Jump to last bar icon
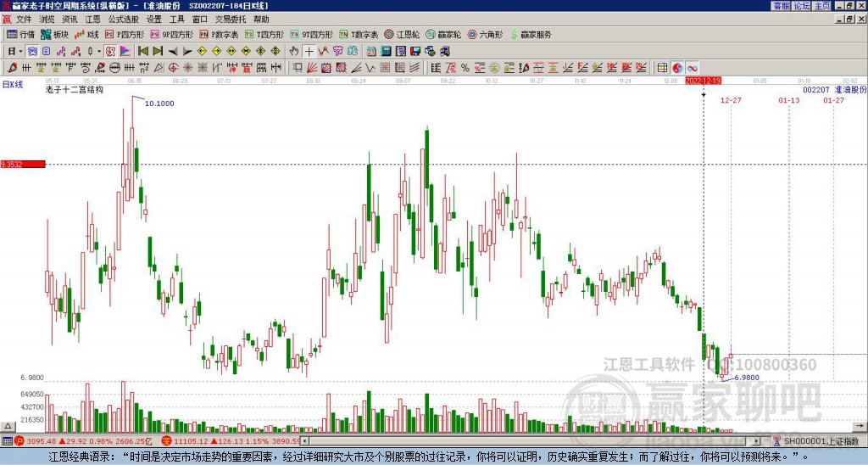The image size is (868, 465). click(x=158, y=52)
